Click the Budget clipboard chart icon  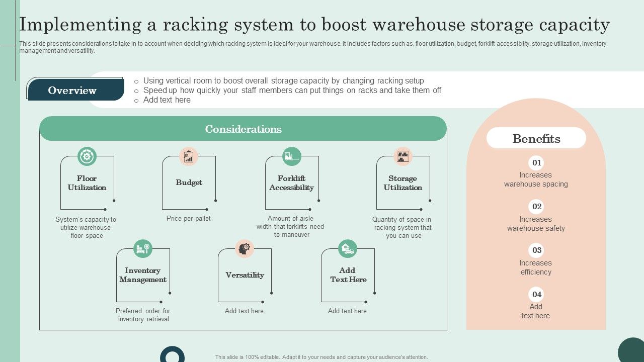pos(189,156)
